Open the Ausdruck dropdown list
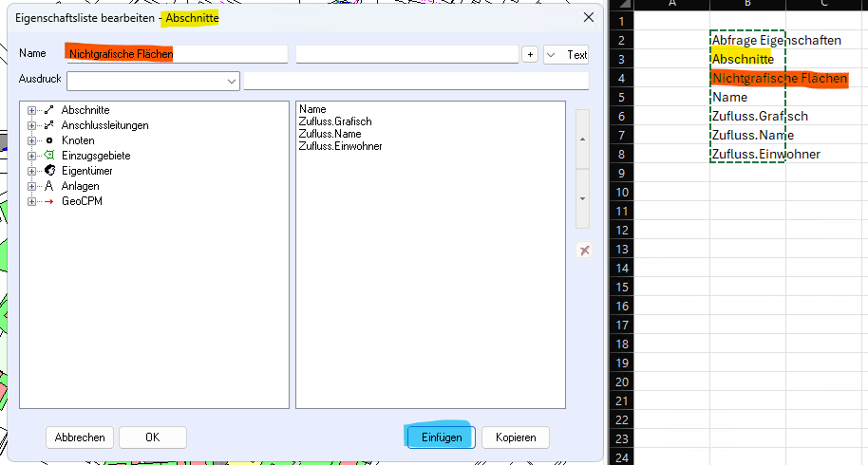The height and width of the screenshot is (465, 868). [x=232, y=82]
